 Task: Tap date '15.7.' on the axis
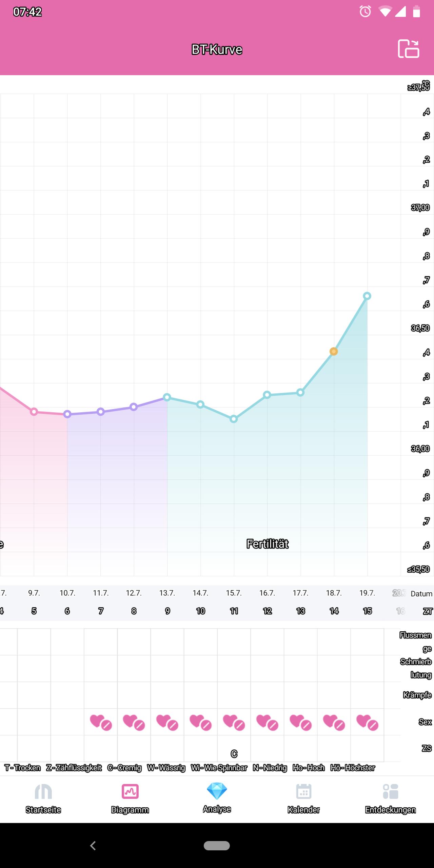tap(234, 593)
